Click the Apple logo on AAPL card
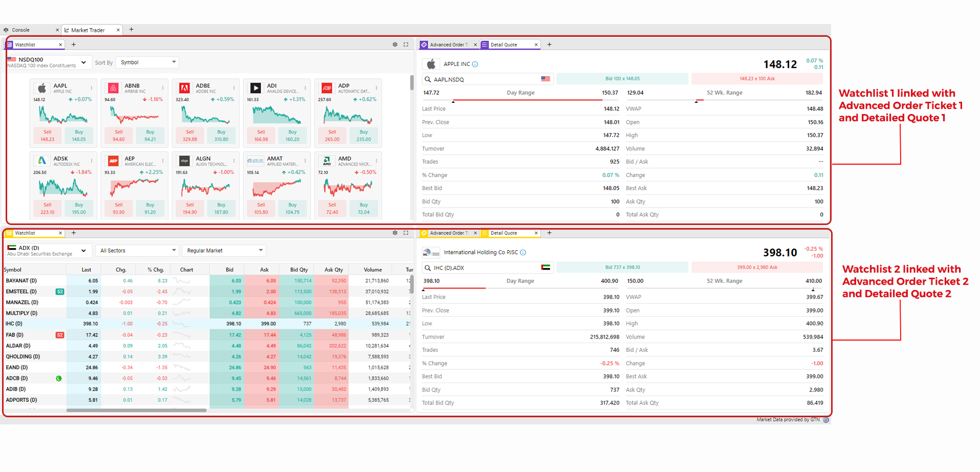 [42, 88]
